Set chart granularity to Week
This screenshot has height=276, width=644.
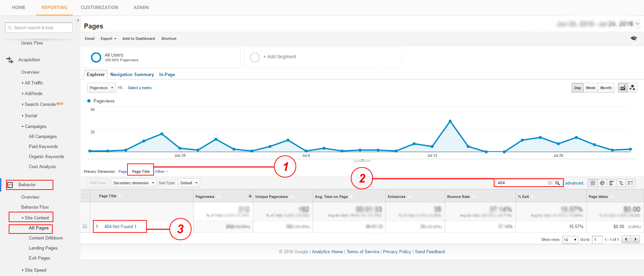coord(591,88)
